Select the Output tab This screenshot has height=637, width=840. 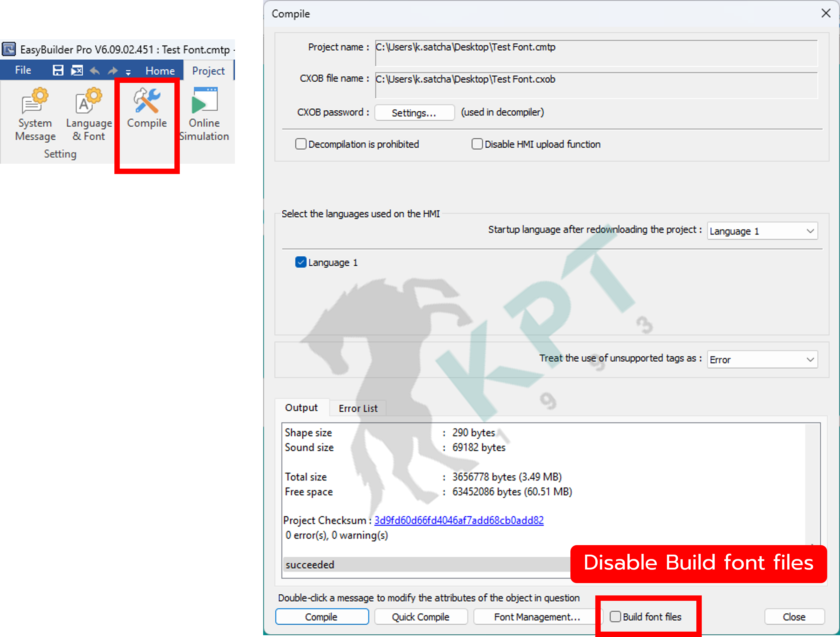(302, 408)
